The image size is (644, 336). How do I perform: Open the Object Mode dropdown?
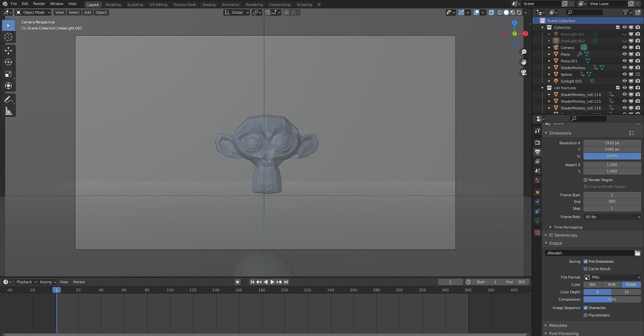(33, 12)
